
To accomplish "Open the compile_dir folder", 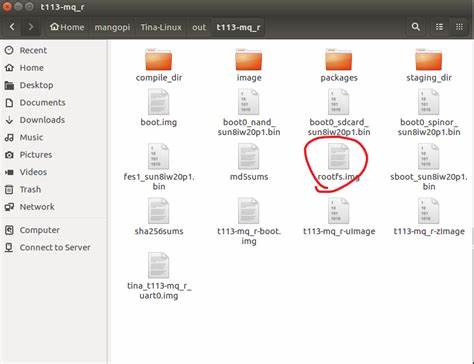I will [159, 60].
